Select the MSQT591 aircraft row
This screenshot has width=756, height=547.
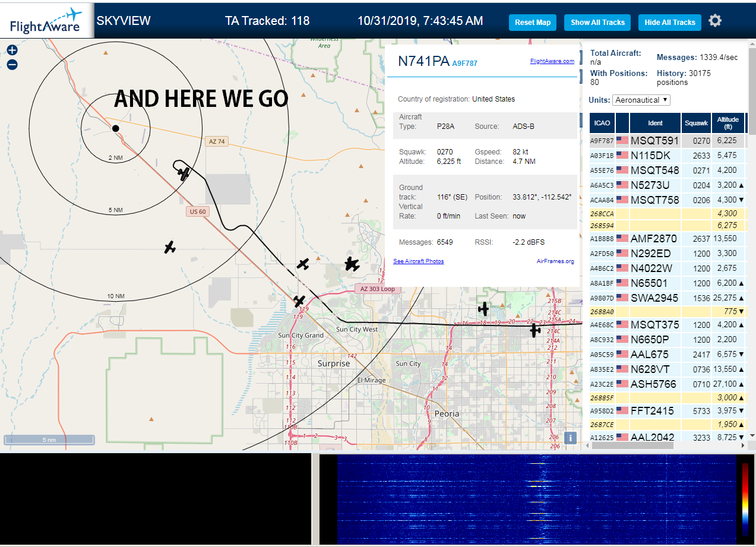click(667, 141)
